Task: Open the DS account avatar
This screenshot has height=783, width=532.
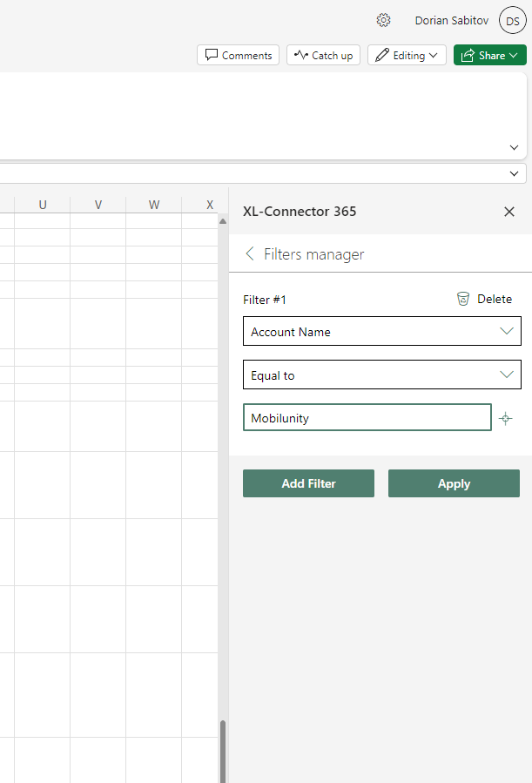Action: (513, 21)
